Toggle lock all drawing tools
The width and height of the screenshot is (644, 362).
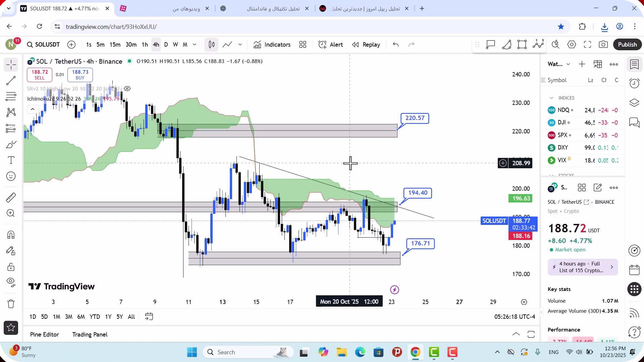[x=11, y=267]
